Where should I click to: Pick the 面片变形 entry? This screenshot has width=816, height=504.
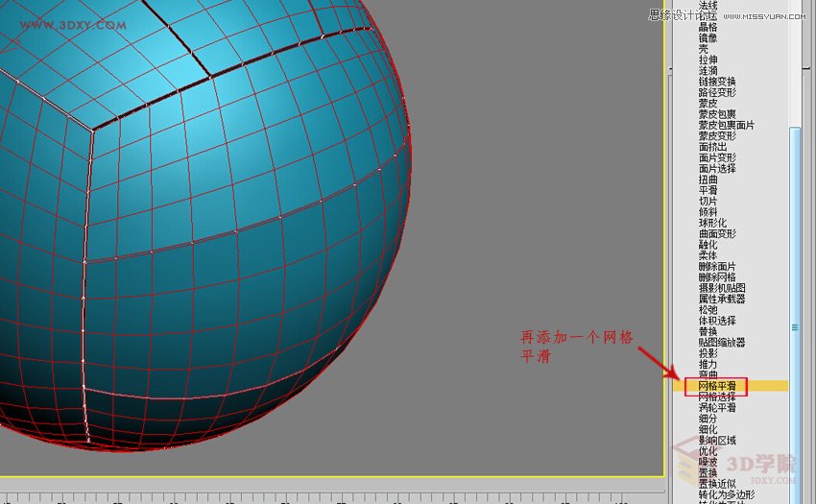[716, 157]
